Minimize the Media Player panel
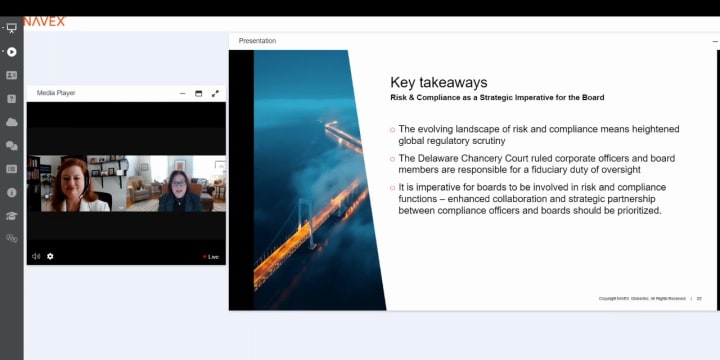Screen dimensions: 720x360 coord(182,93)
